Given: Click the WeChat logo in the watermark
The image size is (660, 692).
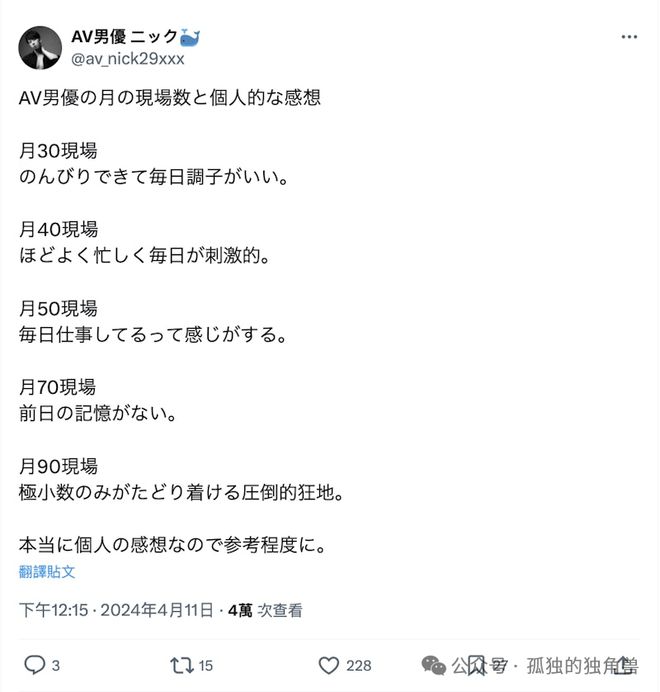Looking at the screenshot, I should (435, 665).
